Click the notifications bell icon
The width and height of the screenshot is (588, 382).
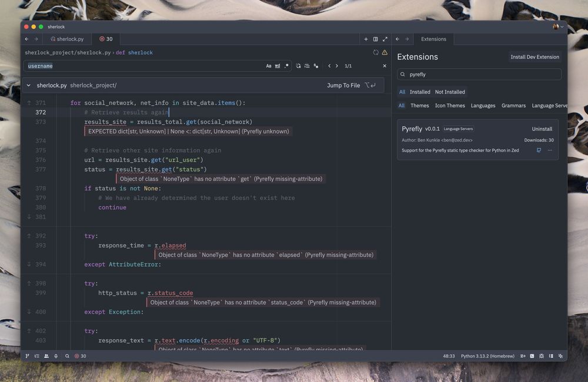point(56,356)
